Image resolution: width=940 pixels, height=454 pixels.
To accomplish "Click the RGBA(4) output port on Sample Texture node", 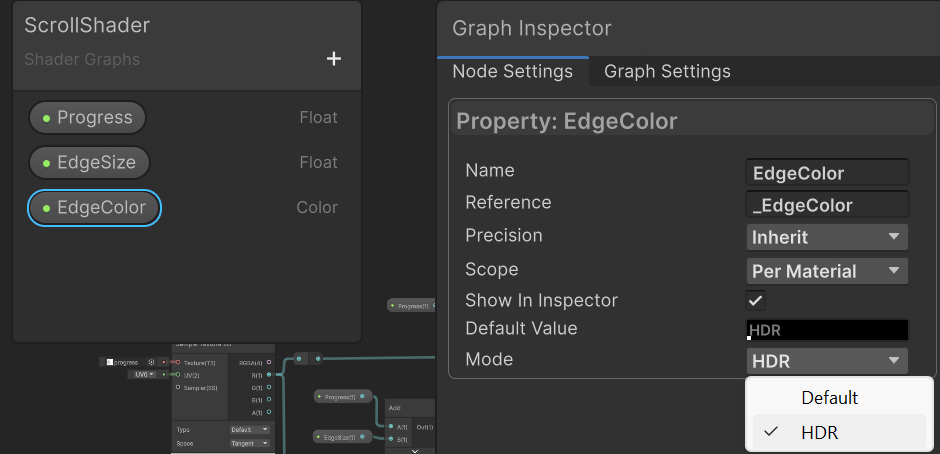I will (x=269, y=362).
